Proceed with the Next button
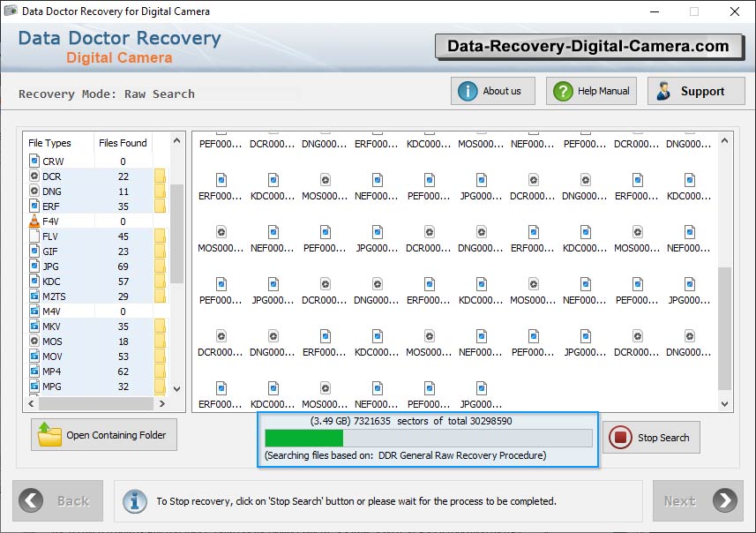This screenshot has height=533, width=756. [698, 500]
